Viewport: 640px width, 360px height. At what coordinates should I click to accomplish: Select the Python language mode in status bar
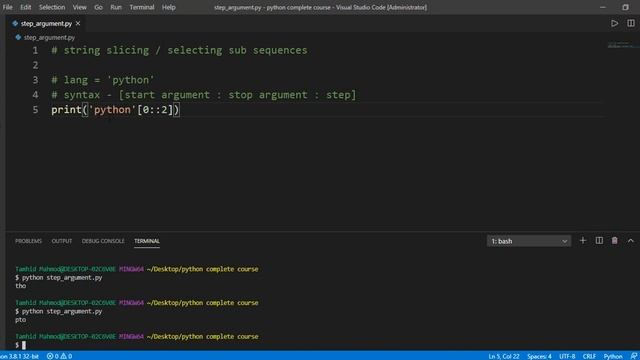[x=613, y=356]
